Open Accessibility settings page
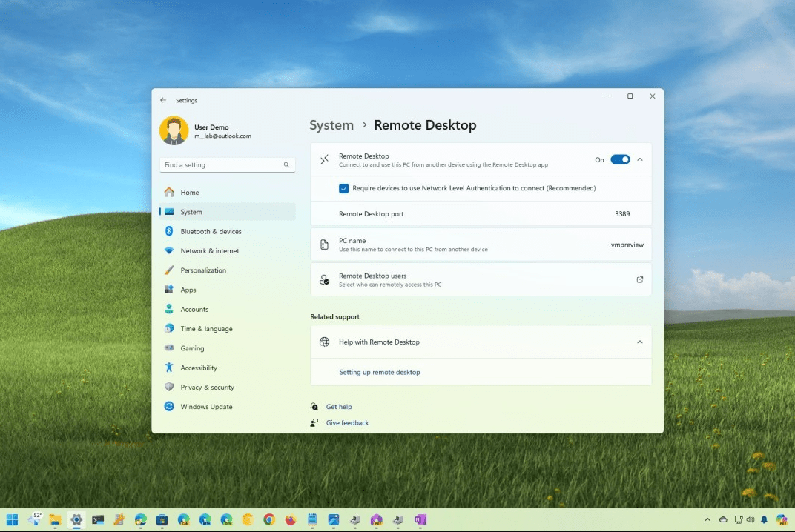795x532 pixels. [x=227, y=368]
